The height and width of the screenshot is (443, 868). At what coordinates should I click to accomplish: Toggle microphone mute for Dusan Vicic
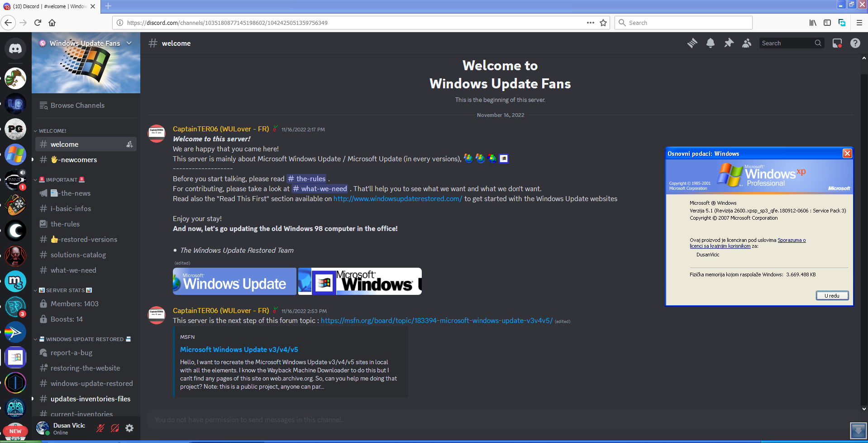100,428
